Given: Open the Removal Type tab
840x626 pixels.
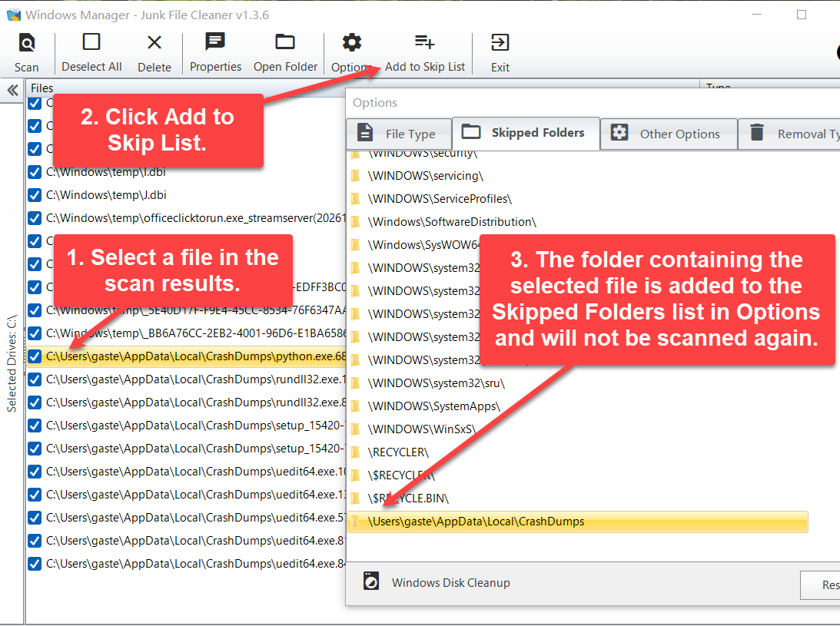Looking at the screenshot, I should tap(789, 134).
